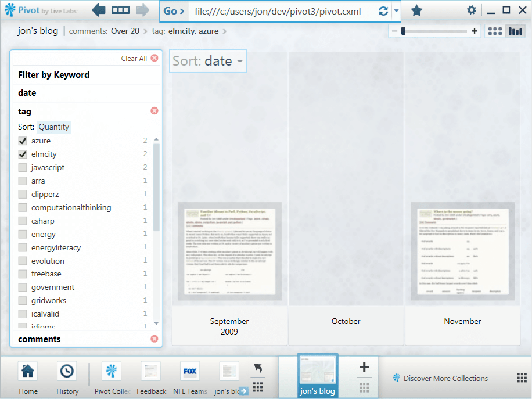Check the csharp tag
This screenshot has width=532, height=399.
click(23, 221)
